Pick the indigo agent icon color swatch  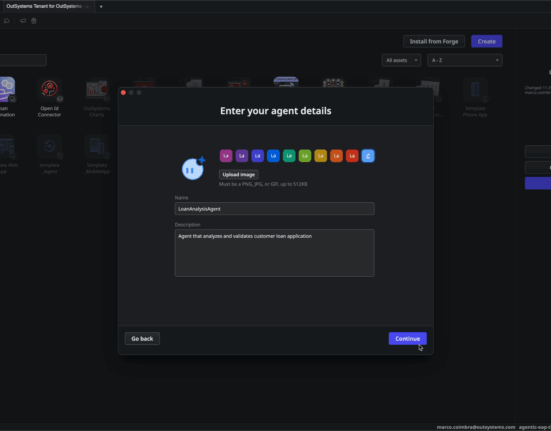point(258,156)
